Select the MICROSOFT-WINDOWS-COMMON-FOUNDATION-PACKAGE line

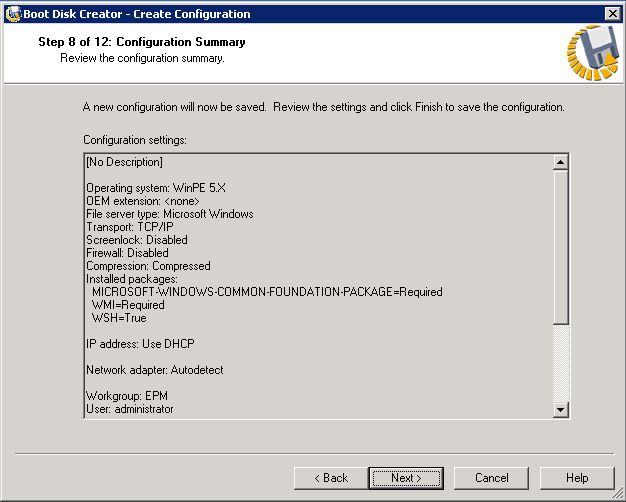(267, 292)
